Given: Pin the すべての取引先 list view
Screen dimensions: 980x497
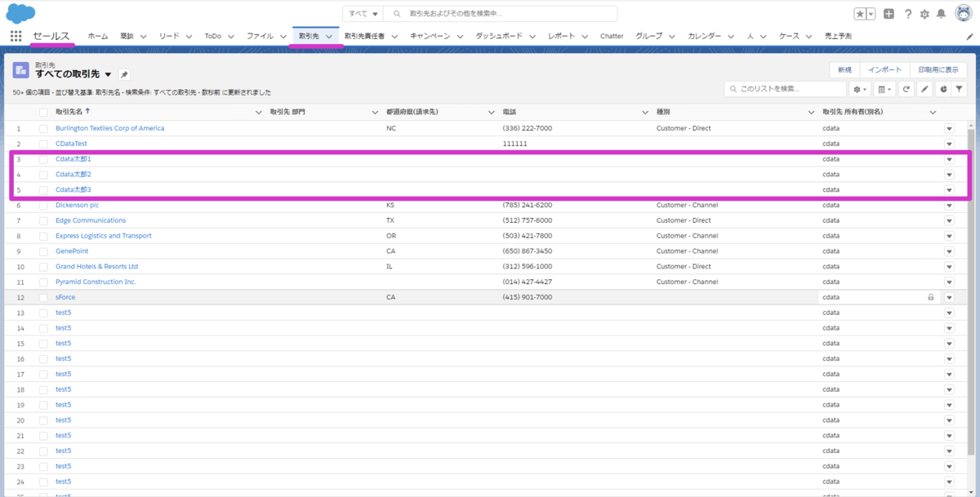Looking at the screenshot, I should (124, 74).
